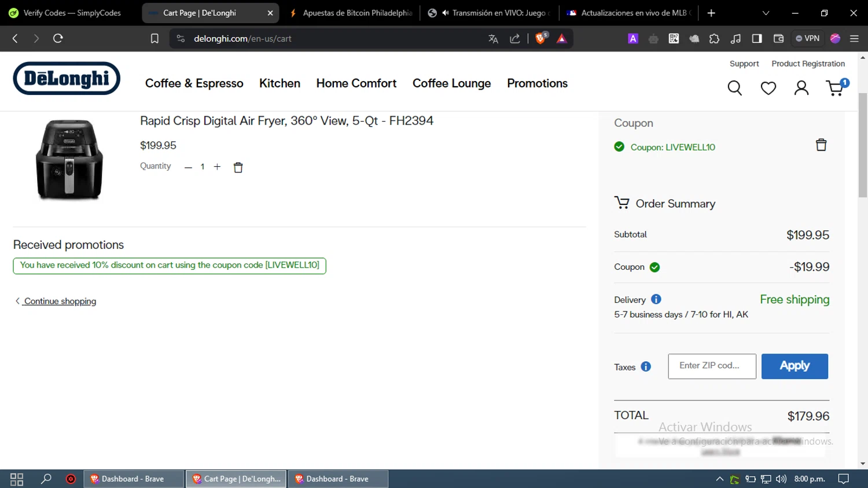Viewport: 868px width, 488px height.
Task: Click the Apply taxes button
Action: (795, 366)
